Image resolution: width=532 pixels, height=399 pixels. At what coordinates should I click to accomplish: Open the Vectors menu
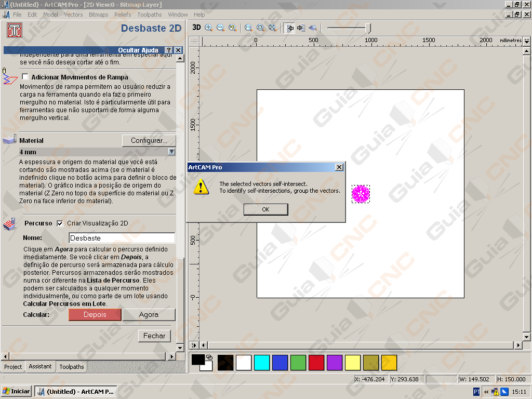click(x=73, y=15)
